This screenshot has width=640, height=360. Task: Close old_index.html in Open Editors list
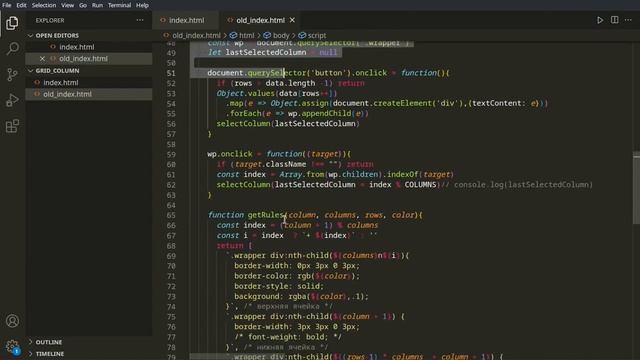(x=42, y=58)
